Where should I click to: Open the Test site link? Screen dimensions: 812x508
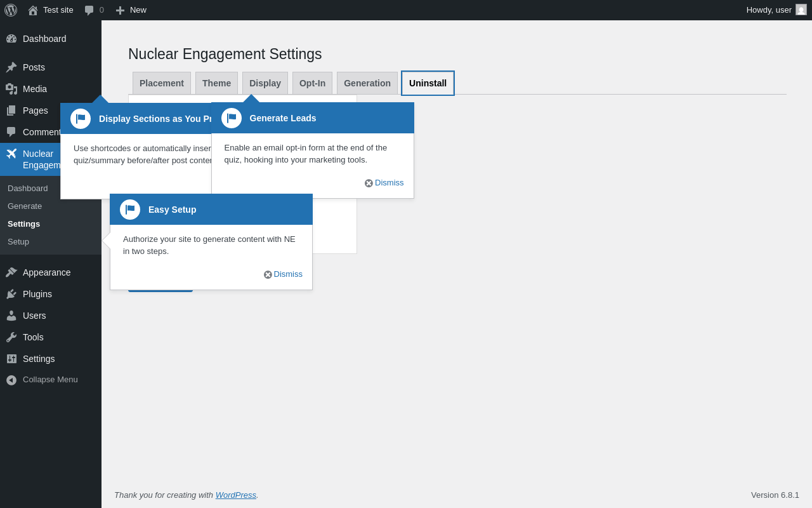coord(51,10)
